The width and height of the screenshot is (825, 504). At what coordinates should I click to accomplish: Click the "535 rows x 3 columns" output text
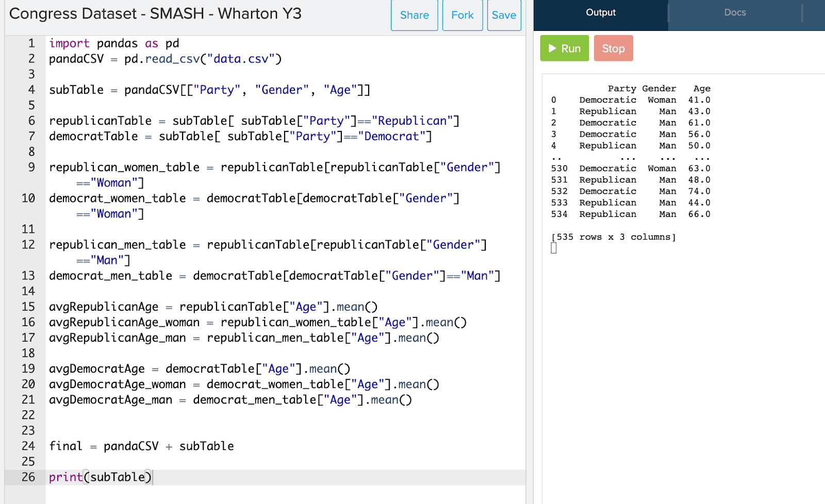[613, 237]
